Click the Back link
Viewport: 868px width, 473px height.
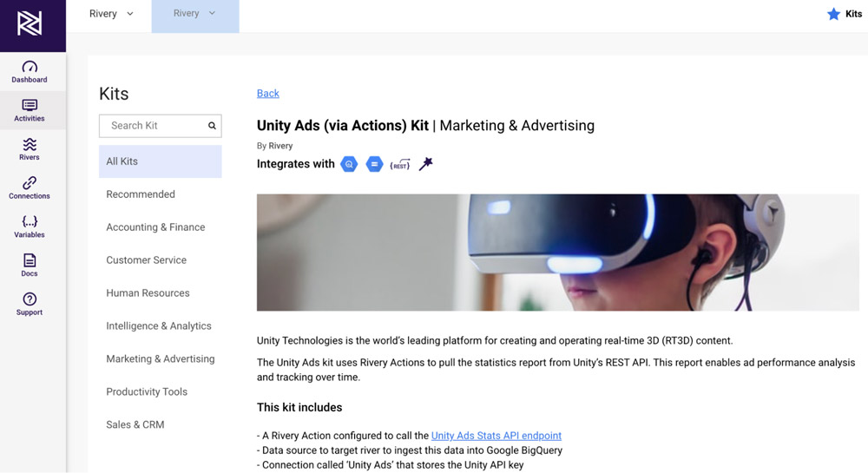pos(268,94)
